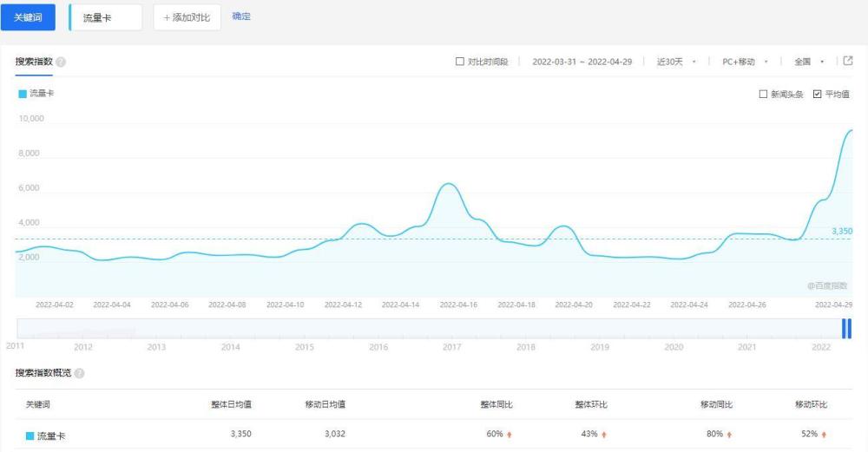
Task: Click the 移动环比 column header
Action: pyautogui.click(x=811, y=404)
